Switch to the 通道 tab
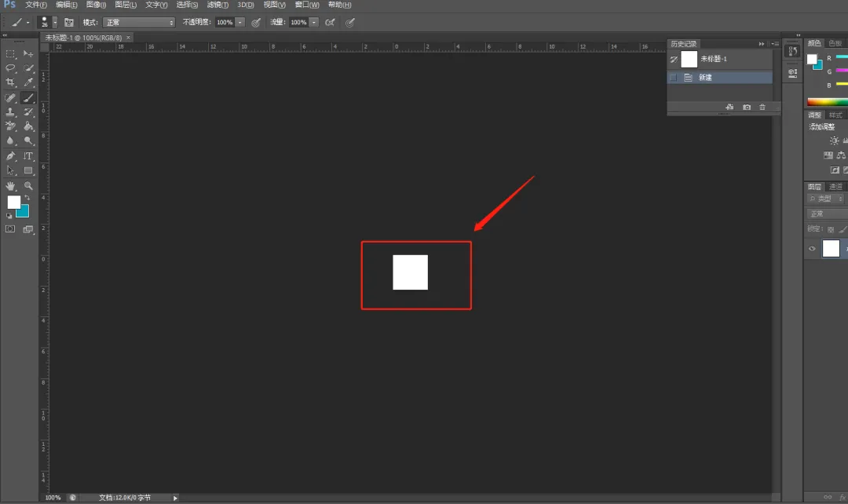 click(835, 187)
